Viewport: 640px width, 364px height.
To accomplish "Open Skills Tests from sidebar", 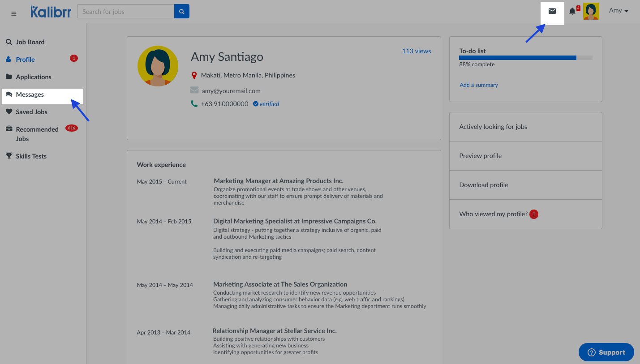I will [x=31, y=156].
